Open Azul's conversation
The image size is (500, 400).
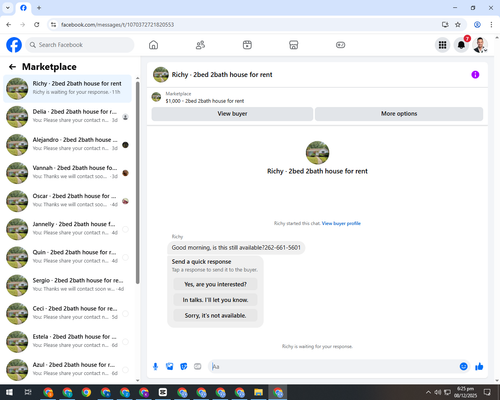pos(67,369)
